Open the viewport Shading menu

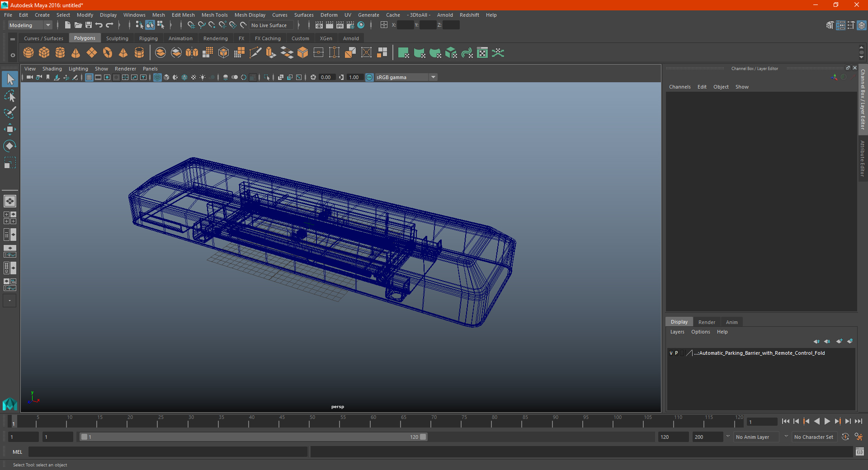(x=52, y=69)
